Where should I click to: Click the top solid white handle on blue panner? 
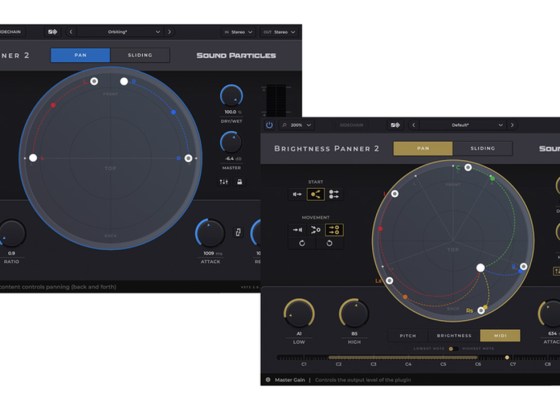[x=124, y=81]
